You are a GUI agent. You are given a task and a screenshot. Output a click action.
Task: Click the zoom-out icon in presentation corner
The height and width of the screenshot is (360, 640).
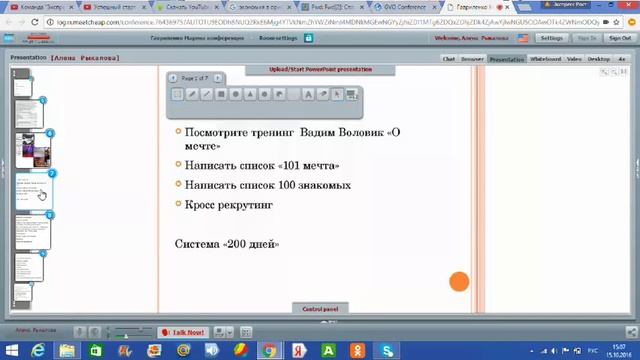(613, 72)
